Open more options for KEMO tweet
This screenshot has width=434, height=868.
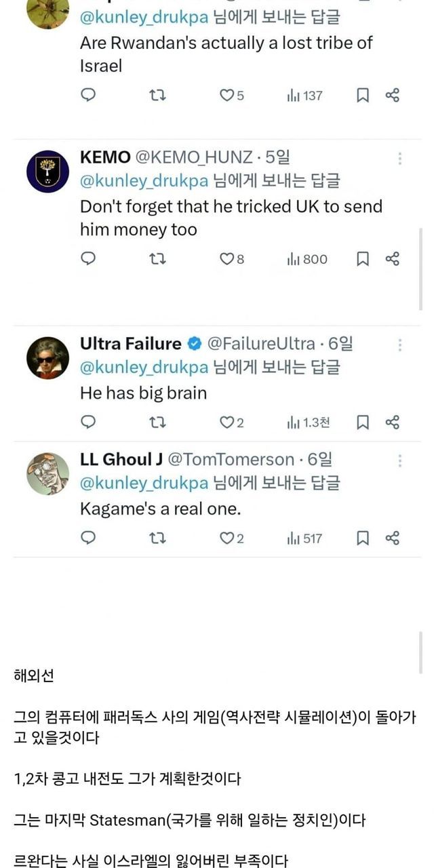pyautogui.click(x=400, y=159)
